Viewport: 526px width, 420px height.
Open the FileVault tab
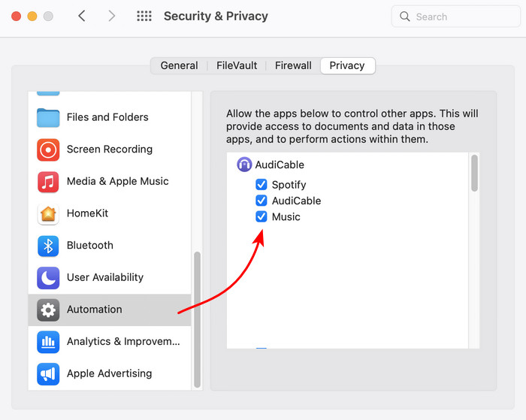click(237, 65)
